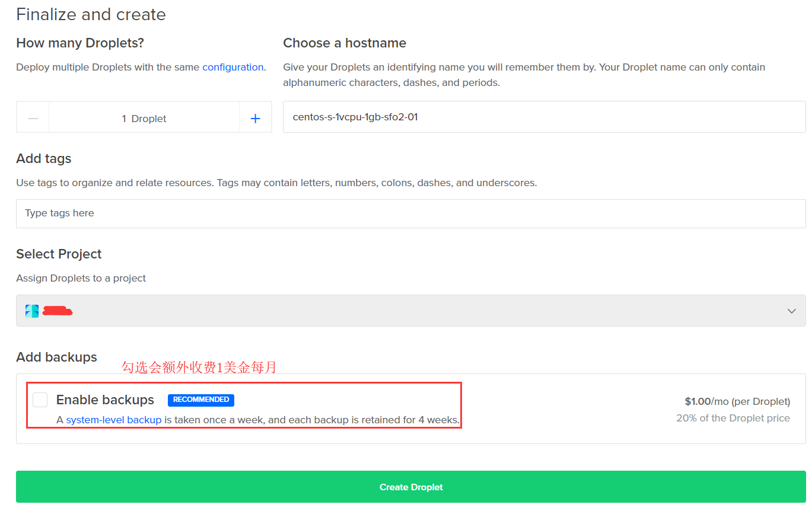
Task: Click the 1 Droplet count field
Action: point(144,119)
